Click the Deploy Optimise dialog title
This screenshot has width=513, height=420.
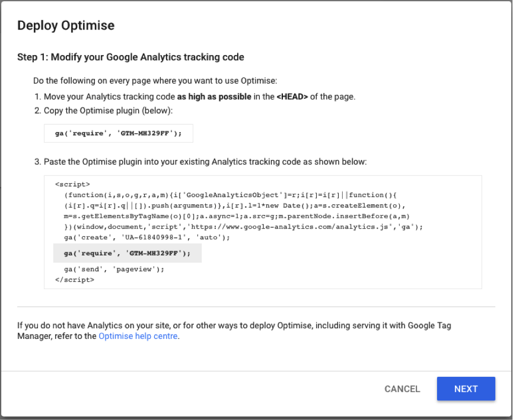(x=66, y=25)
